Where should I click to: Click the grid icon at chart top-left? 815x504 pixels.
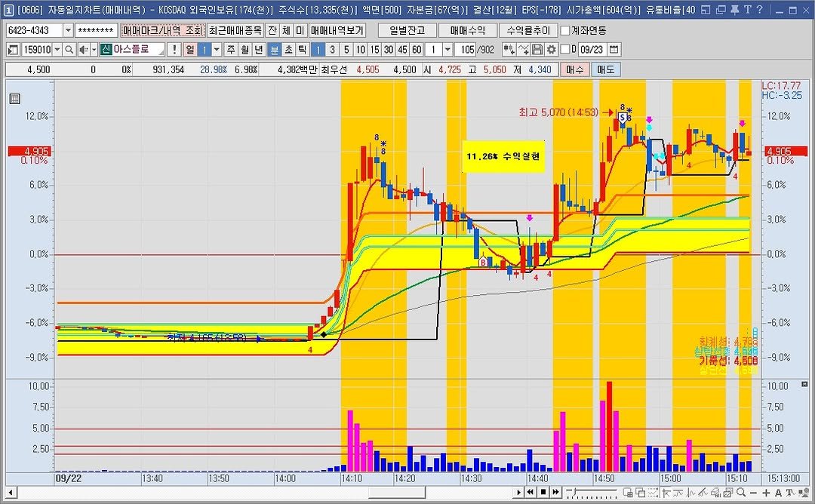(x=14, y=99)
